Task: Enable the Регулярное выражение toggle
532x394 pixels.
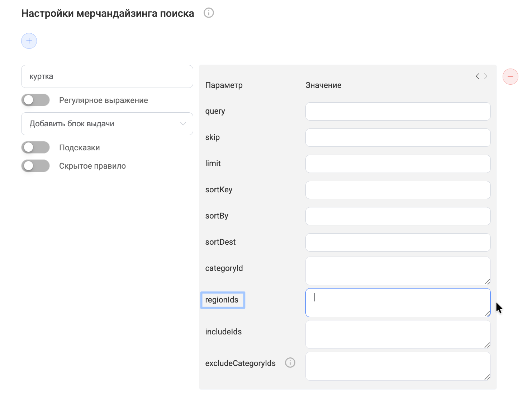Action: 35,100
